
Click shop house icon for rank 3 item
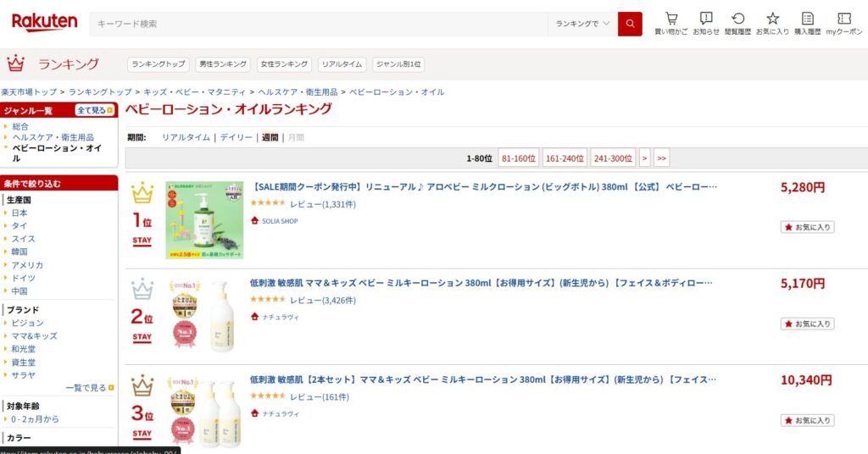point(254,413)
